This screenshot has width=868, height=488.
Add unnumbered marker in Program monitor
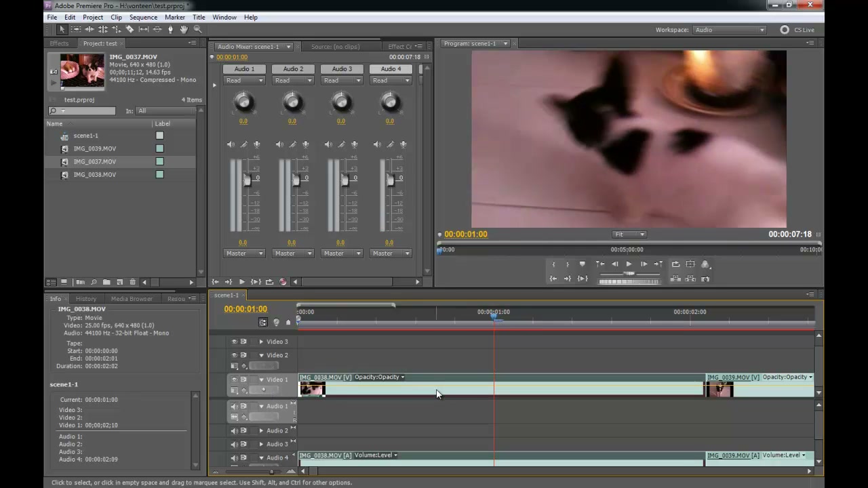(x=582, y=264)
